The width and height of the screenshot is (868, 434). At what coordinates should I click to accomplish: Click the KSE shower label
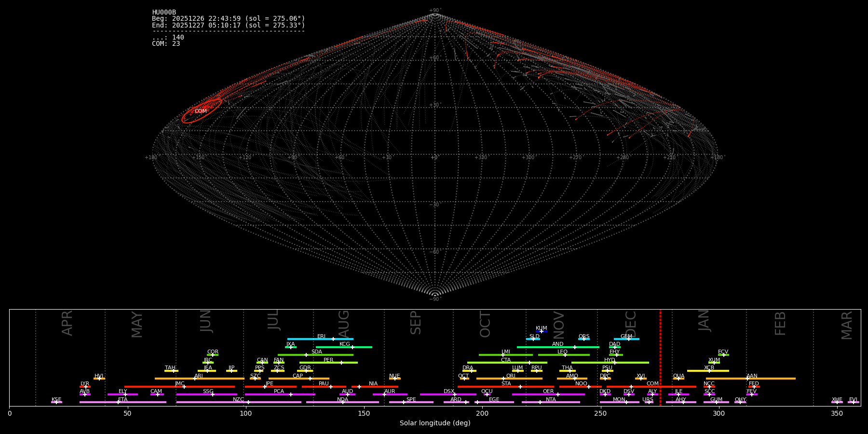click(x=56, y=399)
